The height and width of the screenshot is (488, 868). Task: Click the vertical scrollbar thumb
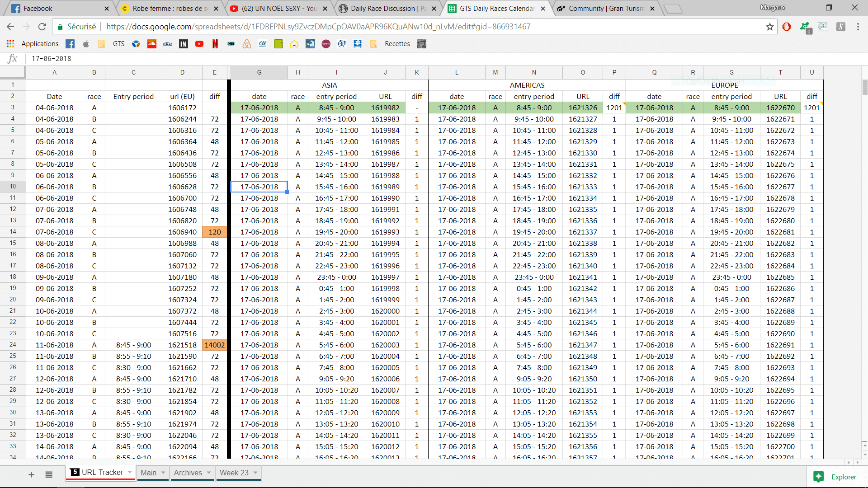tap(864, 87)
